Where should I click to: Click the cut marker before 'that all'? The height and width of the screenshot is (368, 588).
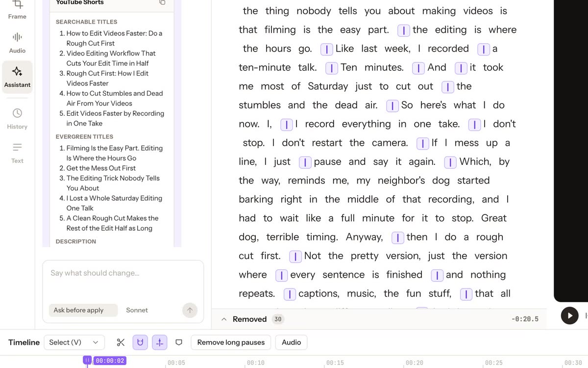click(x=466, y=294)
